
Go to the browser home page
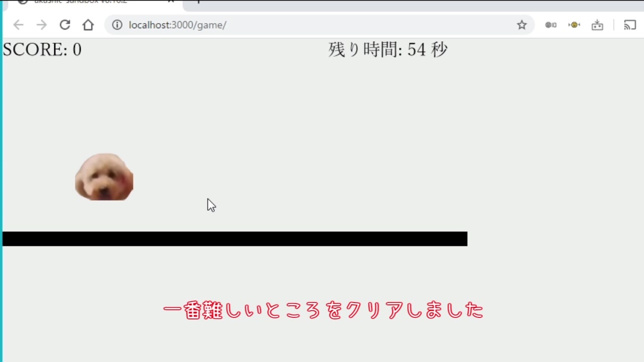[88, 25]
